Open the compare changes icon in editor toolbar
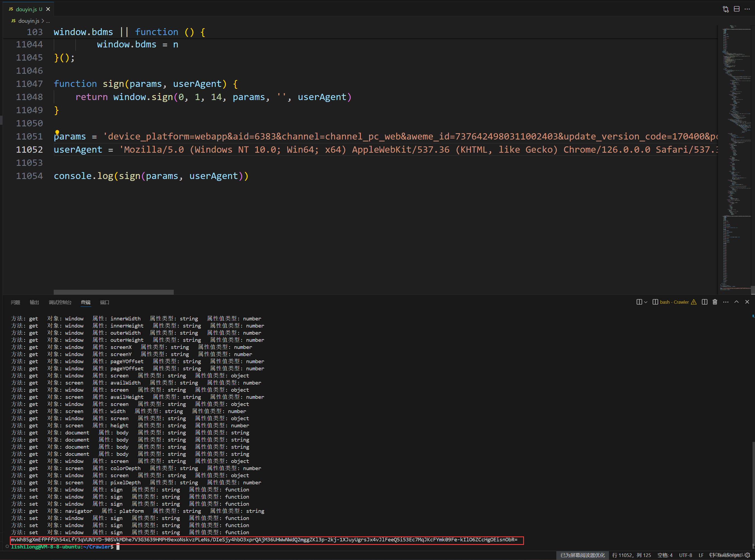755x560 pixels. tap(725, 9)
